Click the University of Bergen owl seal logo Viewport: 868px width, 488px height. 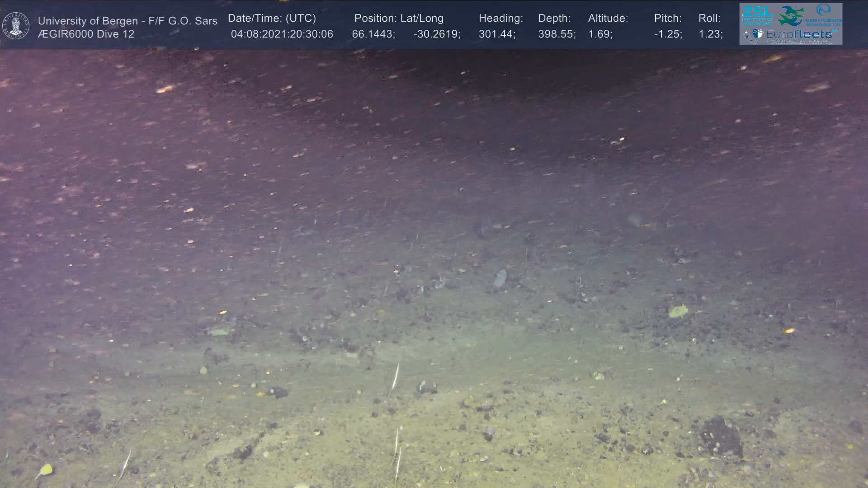(16, 25)
